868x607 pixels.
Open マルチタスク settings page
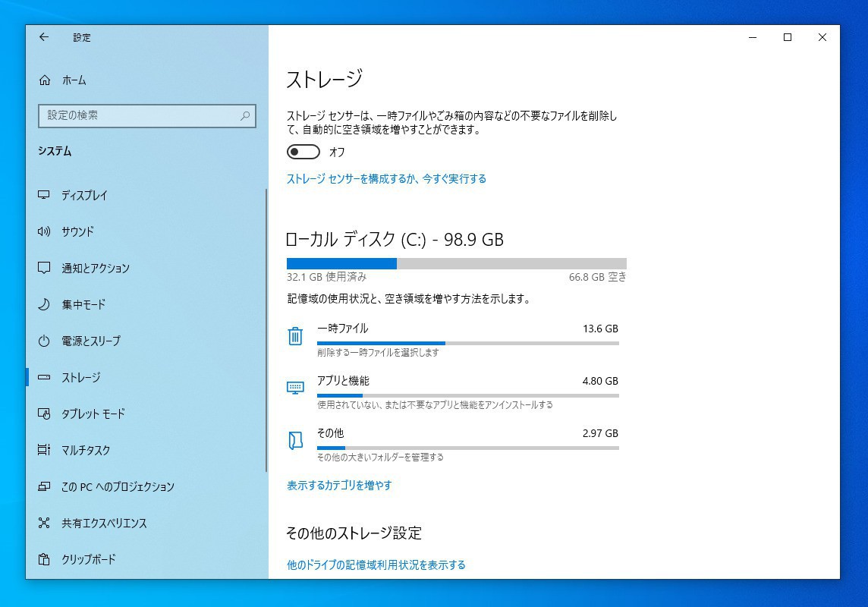click(x=146, y=450)
